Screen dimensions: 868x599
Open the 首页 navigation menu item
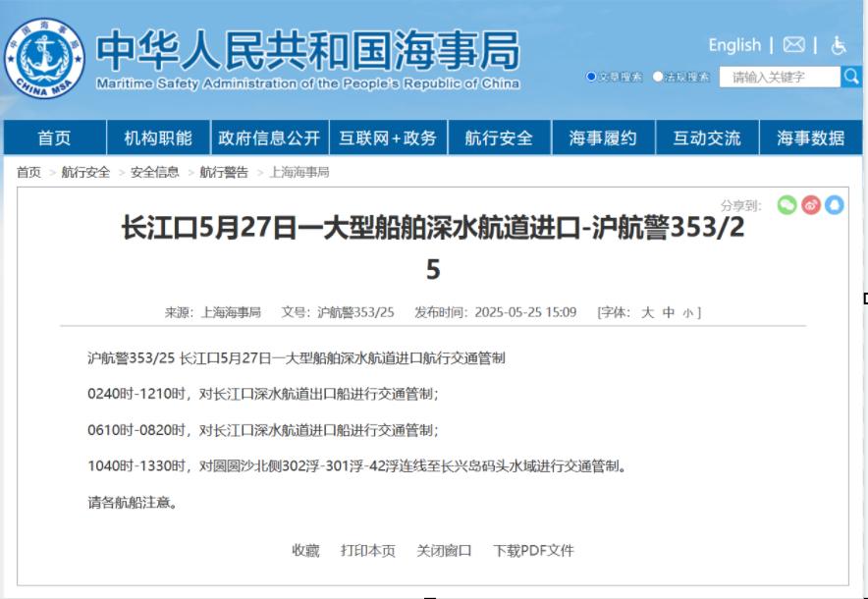coord(54,137)
